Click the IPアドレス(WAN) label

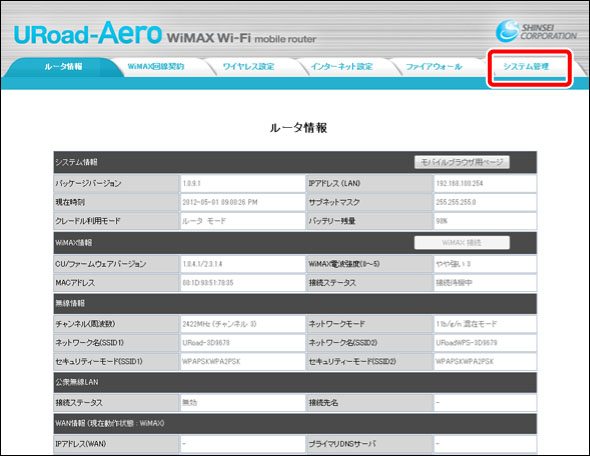[x=81, y=444]
